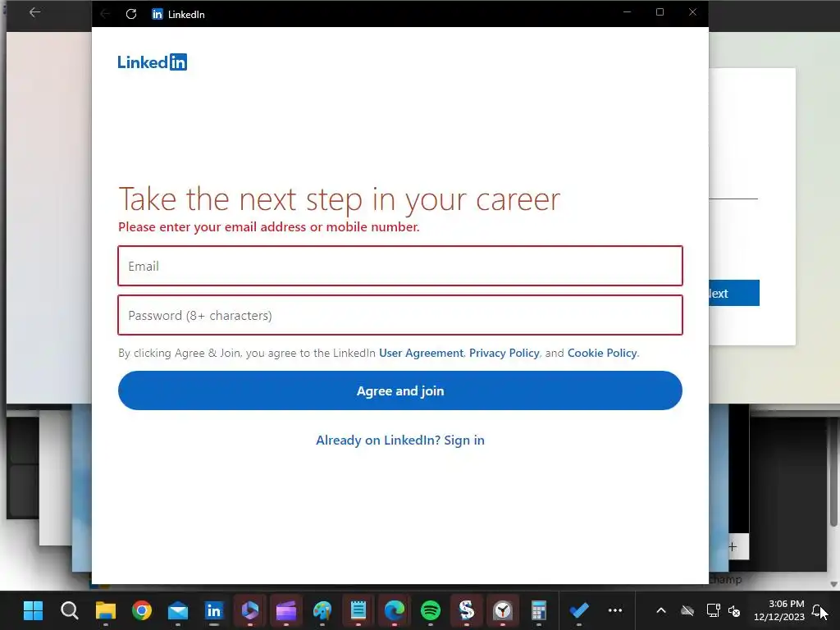Open the Windows Start menu
The height and width of the screenshot is (630, 840).
33,610
